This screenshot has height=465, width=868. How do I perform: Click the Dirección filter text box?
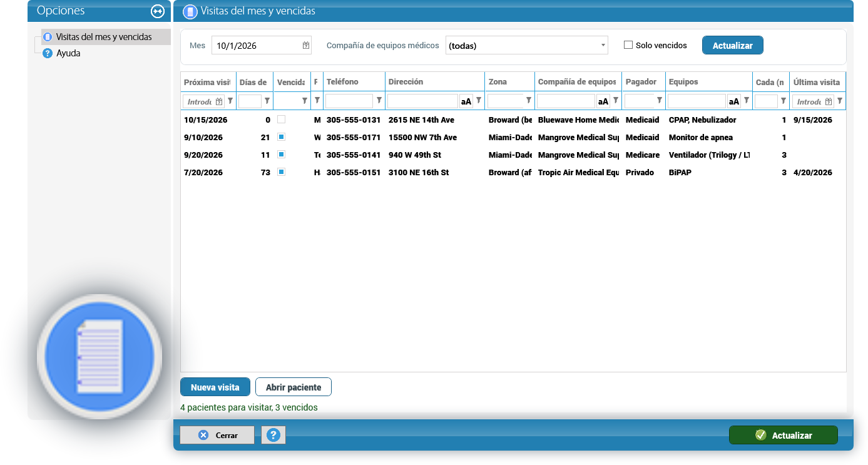pyautogui.click(x=422, y=101)
